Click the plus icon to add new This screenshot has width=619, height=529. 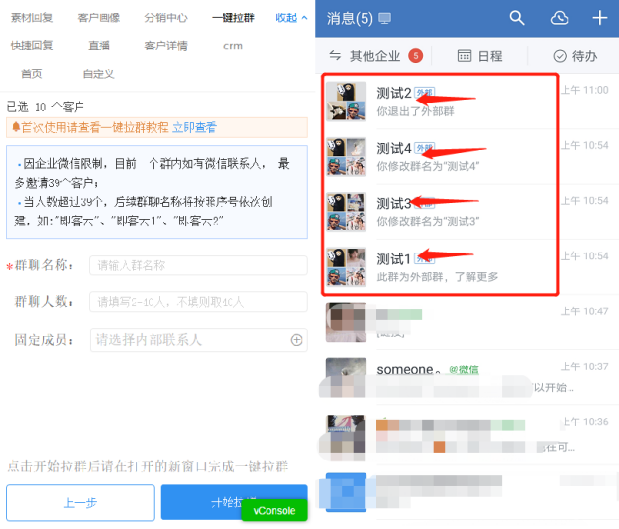point(600,18)
